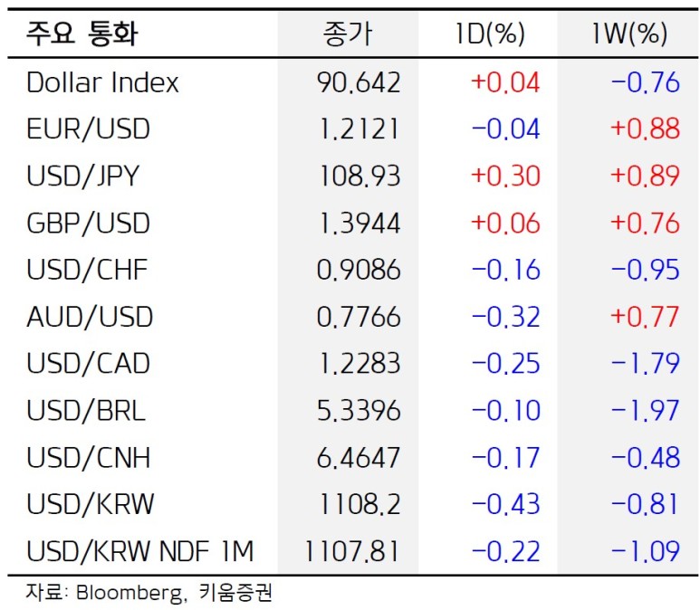Image resolution: width=700 pixels, height=610 pixels.
Task: Select the USD/BRL currency label
Action: [x=86, y=410]
